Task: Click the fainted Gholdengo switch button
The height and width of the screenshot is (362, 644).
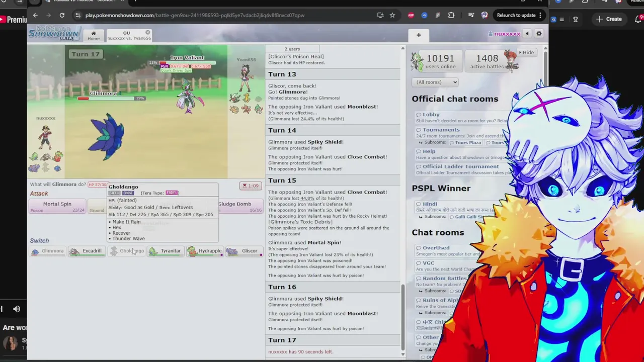Action: [126, 251]
